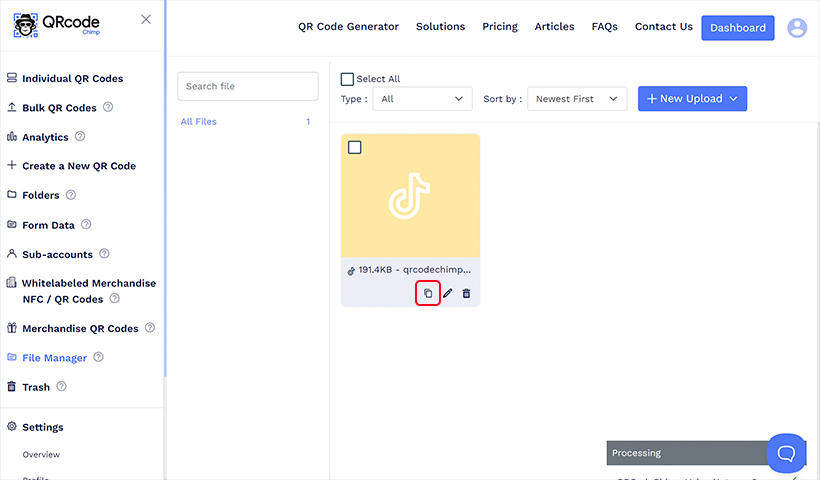This screenshot has height=480, width=820.
Task: Click the Search file input field
Action: click(247, 86)
